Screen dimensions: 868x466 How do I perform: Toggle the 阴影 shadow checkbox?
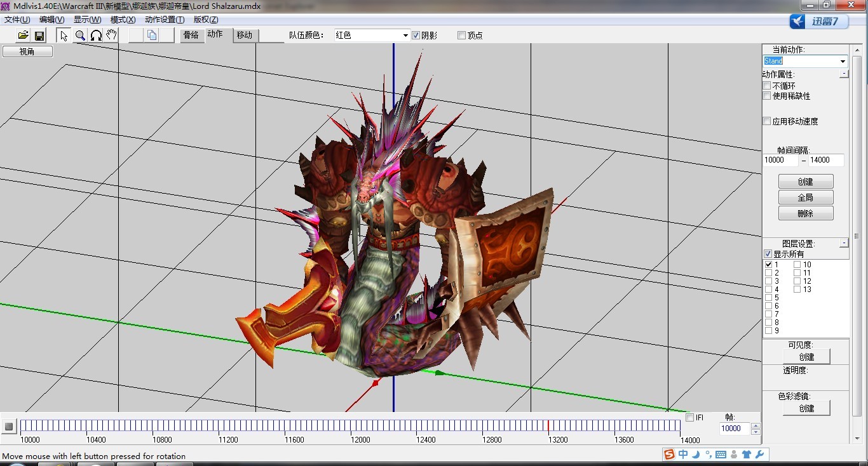click(416, 36)
